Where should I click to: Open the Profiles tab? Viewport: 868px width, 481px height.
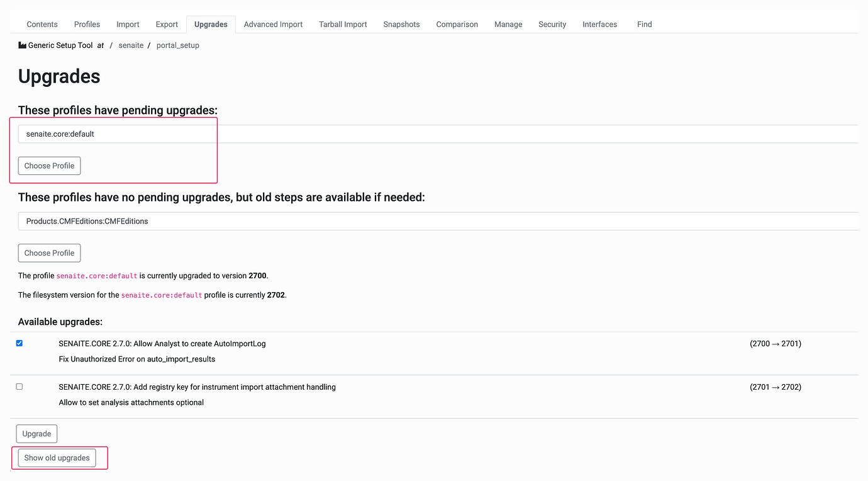86,24
